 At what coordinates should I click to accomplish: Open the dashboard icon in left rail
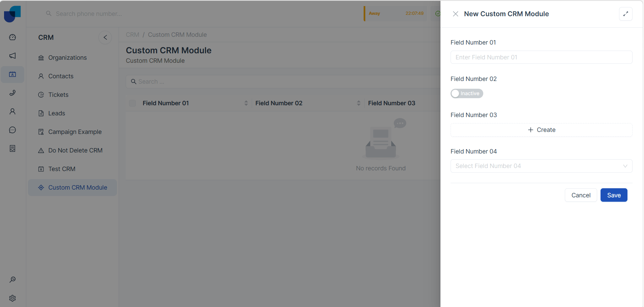pyautogui.click(x=12, y=37)
